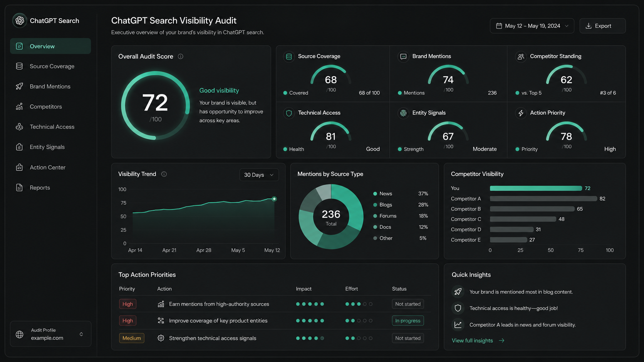Click the Export button

click(602, 26)
